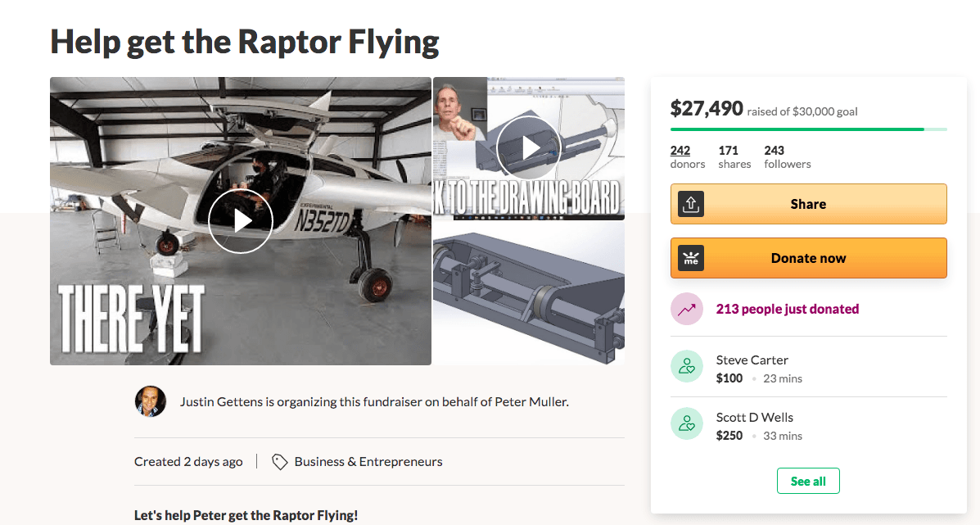The width and height of the screenshot is (980, 525).
Task: Open the 242 donors link
Action: [680, 151]
